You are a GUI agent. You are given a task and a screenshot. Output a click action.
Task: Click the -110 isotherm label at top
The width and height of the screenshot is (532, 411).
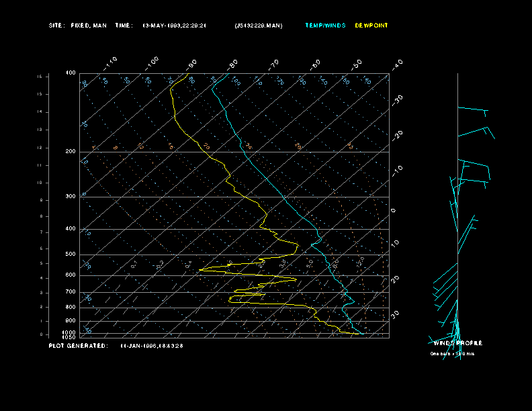coord(110,64)
